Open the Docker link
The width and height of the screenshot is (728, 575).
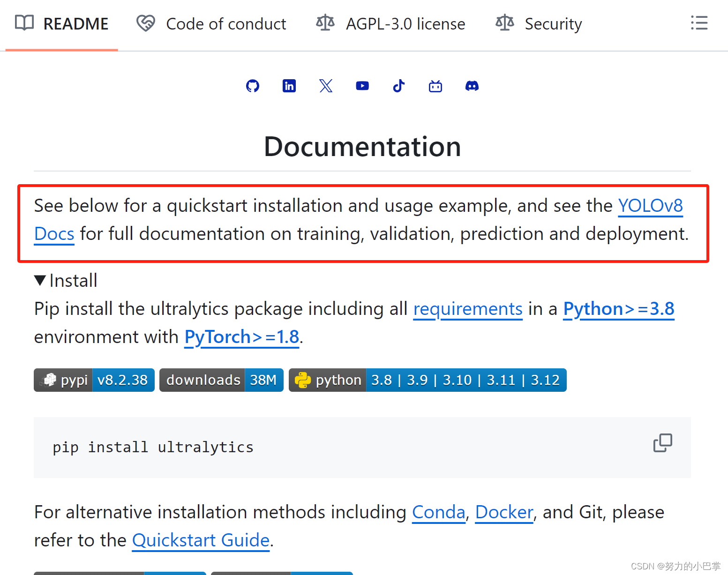pos(504,512)
